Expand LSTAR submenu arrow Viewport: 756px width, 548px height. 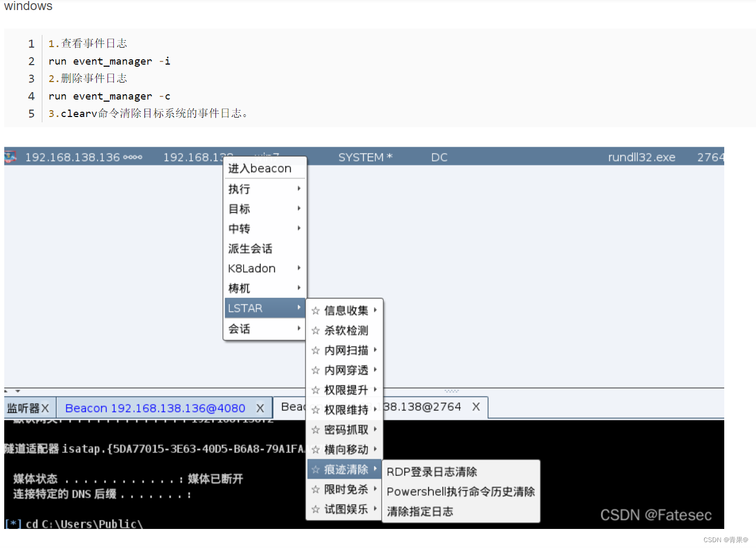click(299, 308)
